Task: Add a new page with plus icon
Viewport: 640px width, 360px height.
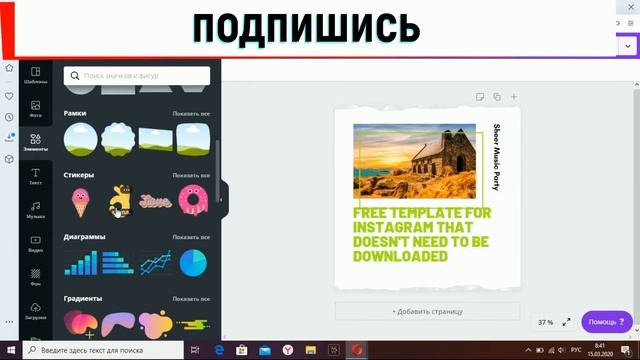Action: coord(514,97)
